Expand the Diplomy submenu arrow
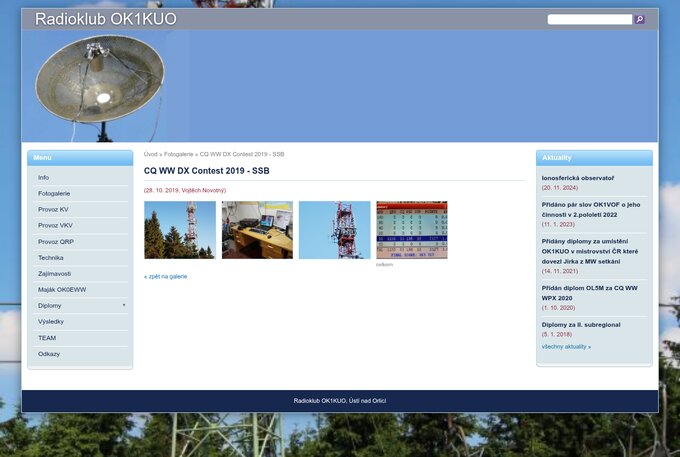 pyautogui.click(x=124, y=305)
